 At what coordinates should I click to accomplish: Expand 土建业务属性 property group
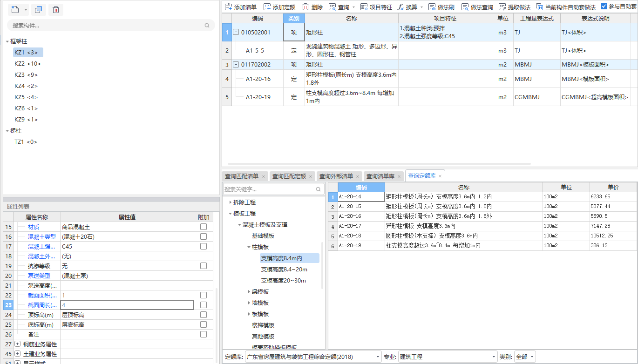pos(18,354)
